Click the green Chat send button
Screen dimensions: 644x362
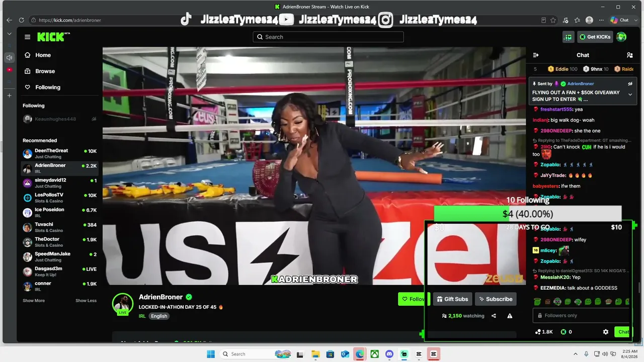tap(623, 332)
